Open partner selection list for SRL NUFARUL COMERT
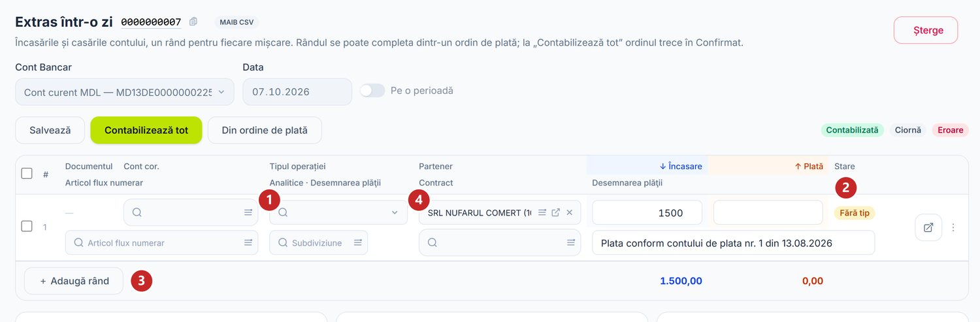980x322 pixels. pos(542,212)
